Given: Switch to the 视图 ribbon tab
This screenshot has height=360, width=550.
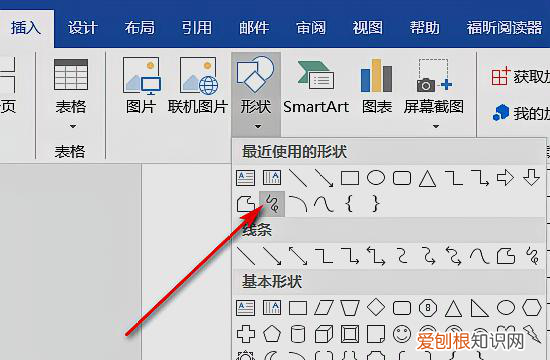Looking at the screenshot, I should click(368, 27).
